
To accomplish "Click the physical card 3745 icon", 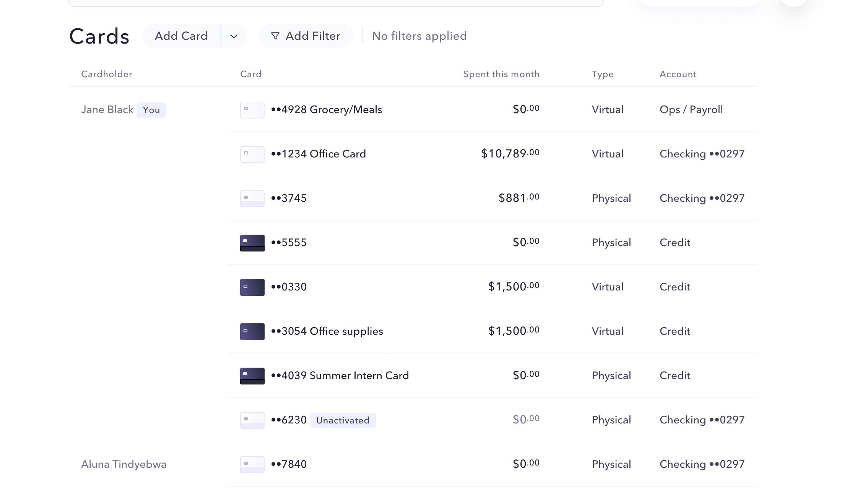I will pos(252,198).
